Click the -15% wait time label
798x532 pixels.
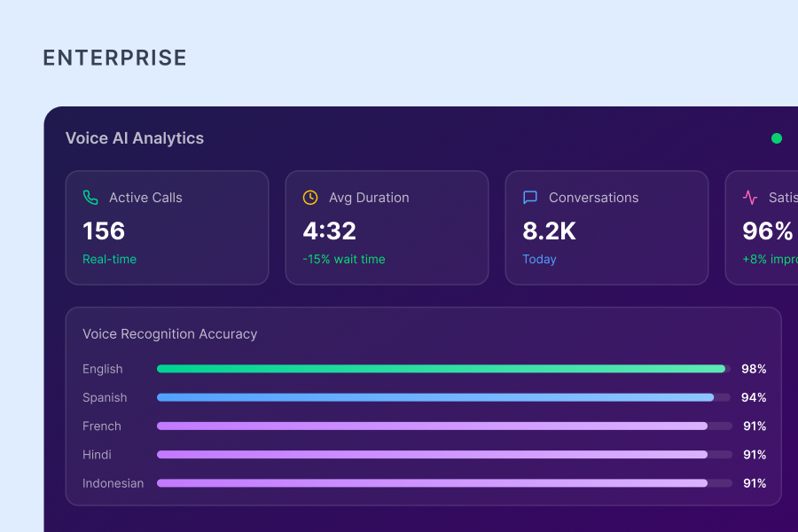pyautogui.click(x=343, y=260)
